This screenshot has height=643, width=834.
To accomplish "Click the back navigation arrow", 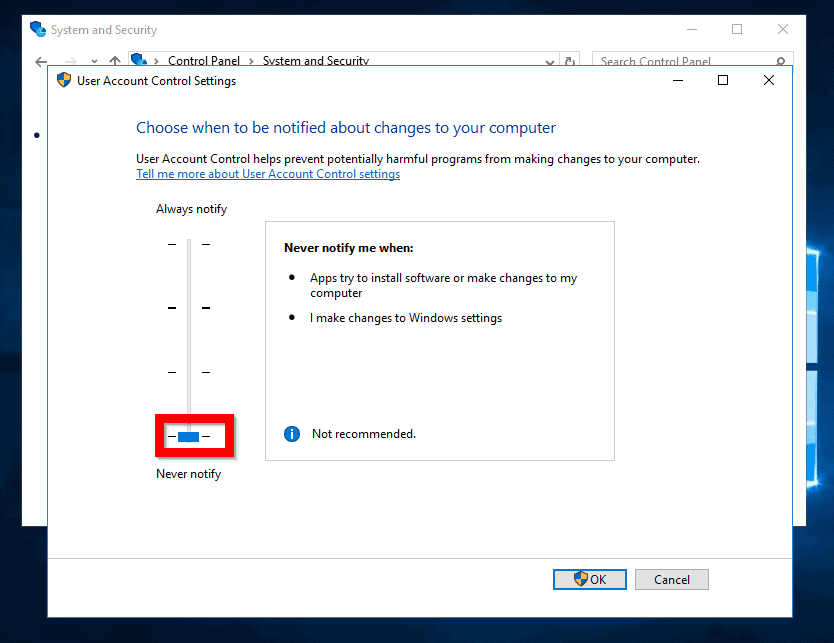I will 40,61.
